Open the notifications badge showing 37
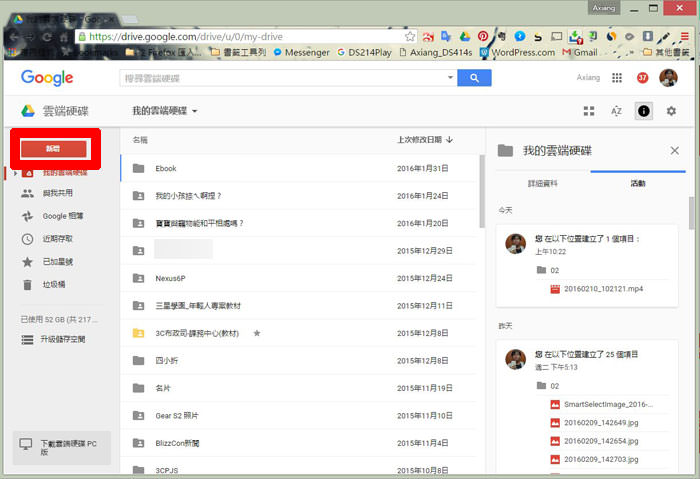Image resolution: width=700 pixels, height=479 pixels. (x=642, y=78)
